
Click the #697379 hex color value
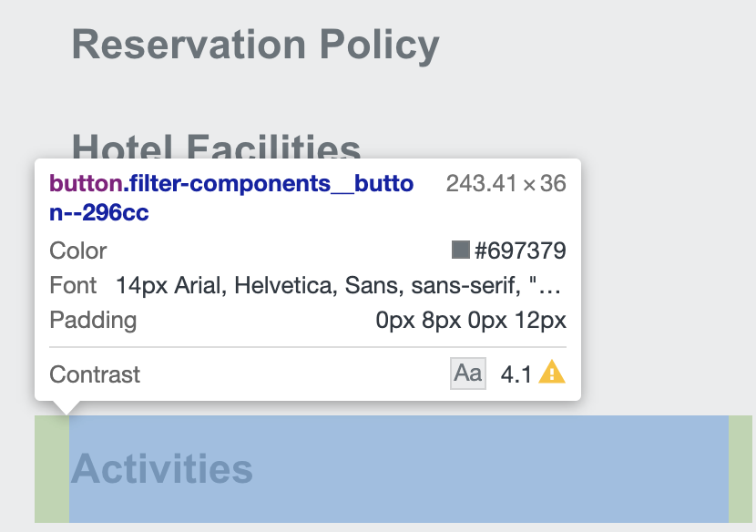coord(520,251)
